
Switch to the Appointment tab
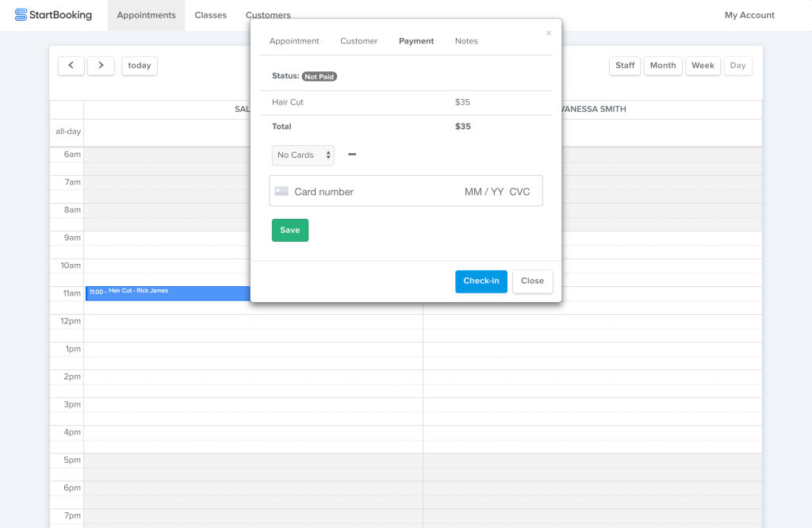point(294,41)
